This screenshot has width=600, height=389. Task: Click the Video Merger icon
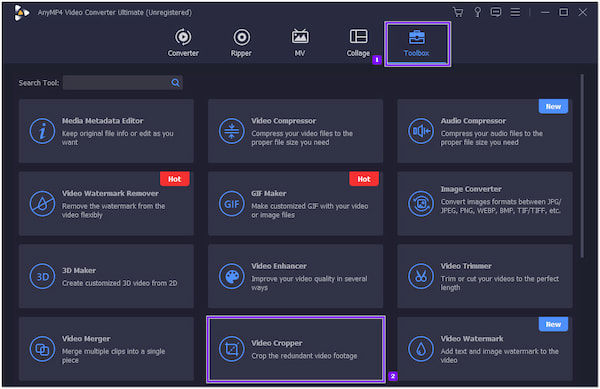[x=42, y=349]
